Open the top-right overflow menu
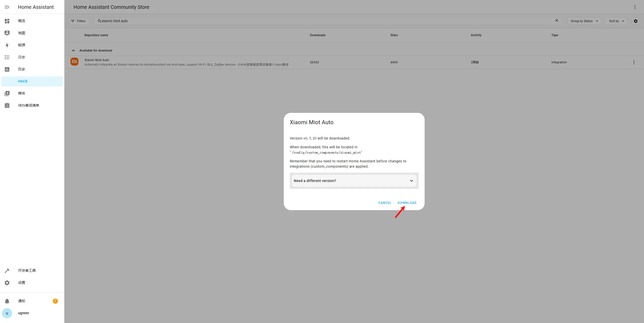The height and width of the screenshot is (323, 644). coord(635,7)
